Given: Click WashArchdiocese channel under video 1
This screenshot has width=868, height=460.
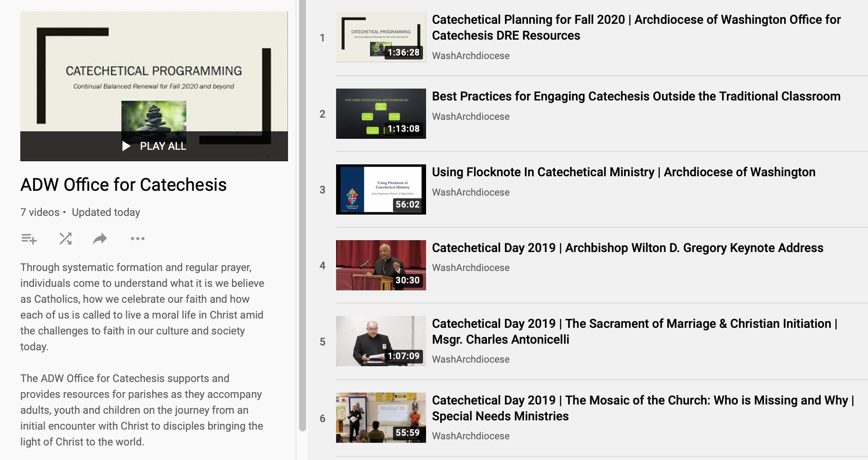Looking at the screenshot, I should click(x=471, y=56).
